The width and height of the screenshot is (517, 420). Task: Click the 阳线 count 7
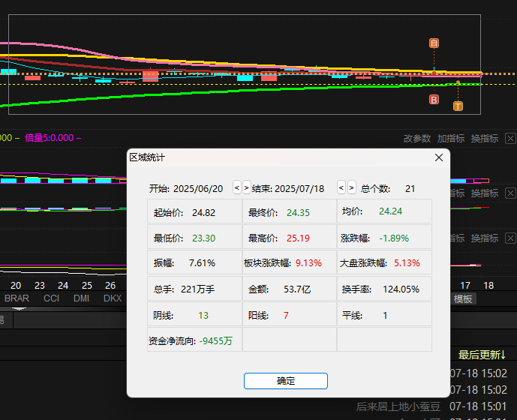[x=286, y=316]
